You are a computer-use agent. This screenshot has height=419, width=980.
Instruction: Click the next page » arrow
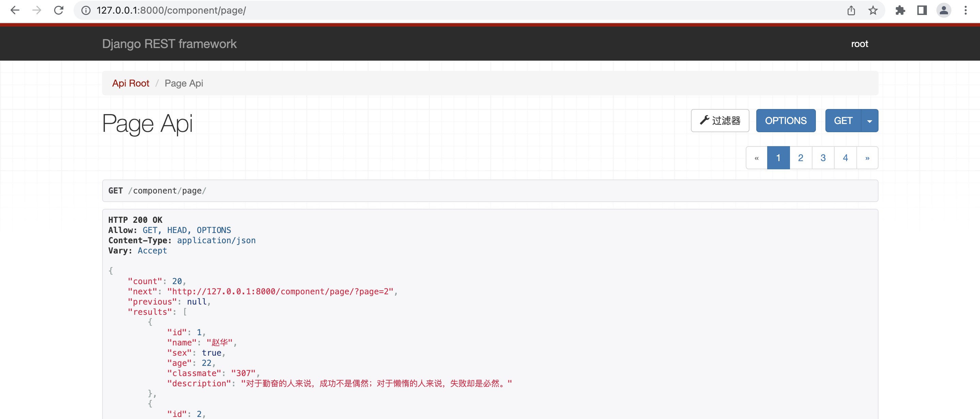pyautogui.click(x=867, y=158)
